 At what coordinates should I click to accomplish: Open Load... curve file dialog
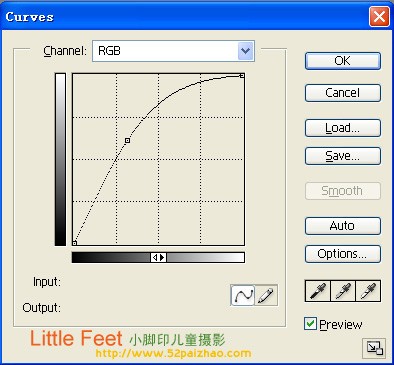pyautogui.click(x=343, y=128)
